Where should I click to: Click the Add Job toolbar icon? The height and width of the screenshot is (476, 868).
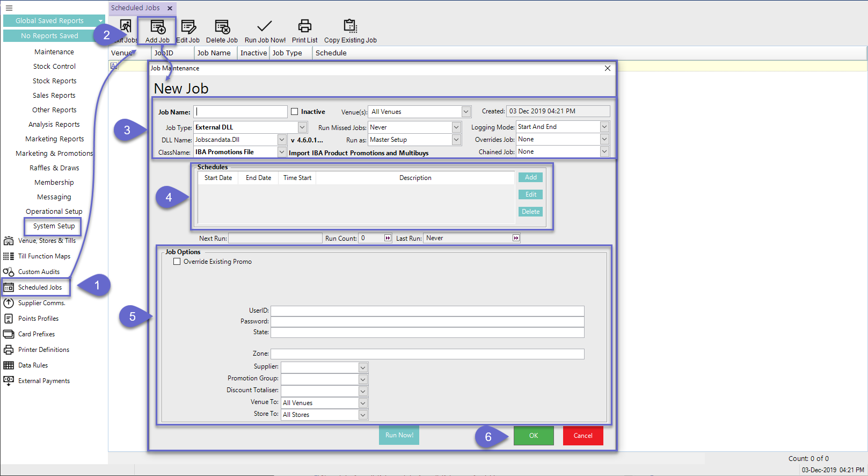[157, 27]
